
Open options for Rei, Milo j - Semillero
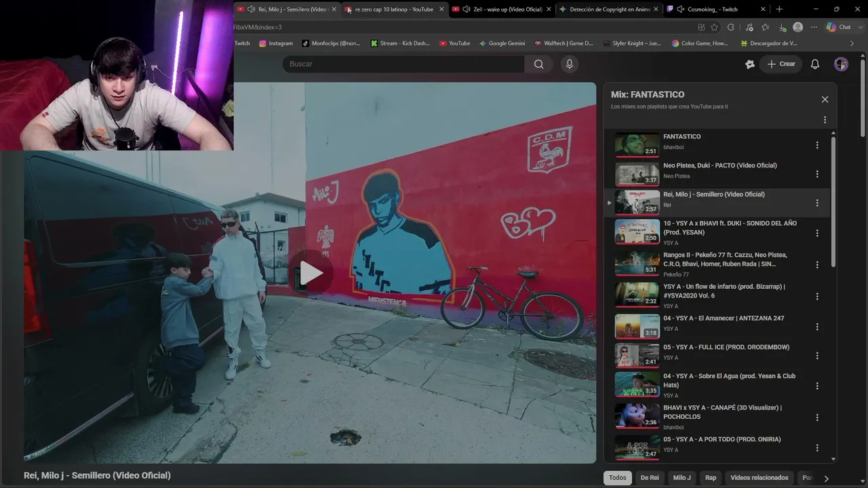click(x=817, y=203)
